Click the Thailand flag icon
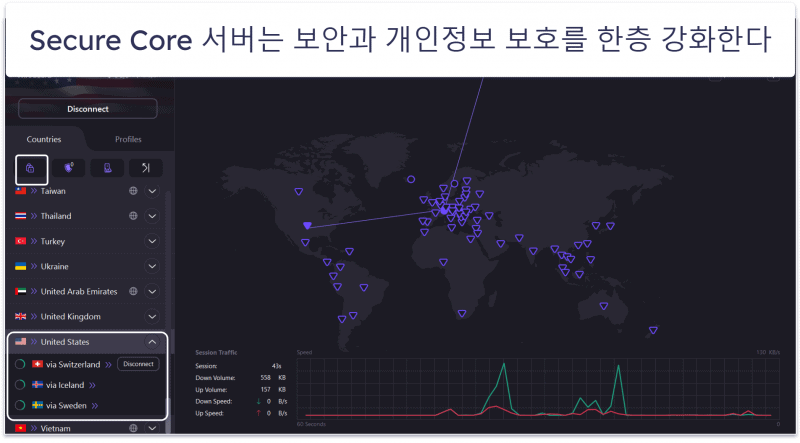 point(20,216)
